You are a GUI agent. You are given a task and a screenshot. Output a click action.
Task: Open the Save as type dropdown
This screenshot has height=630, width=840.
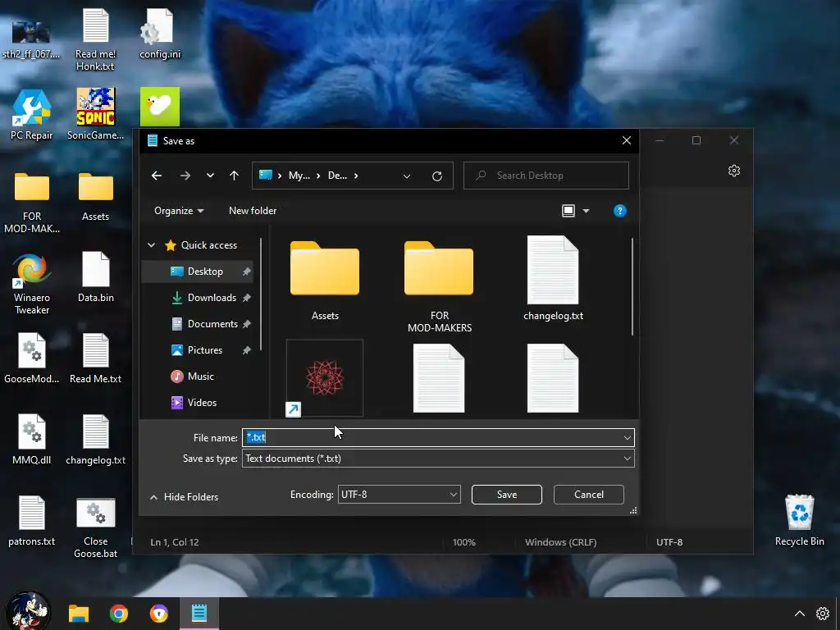(x=438, y=459)
